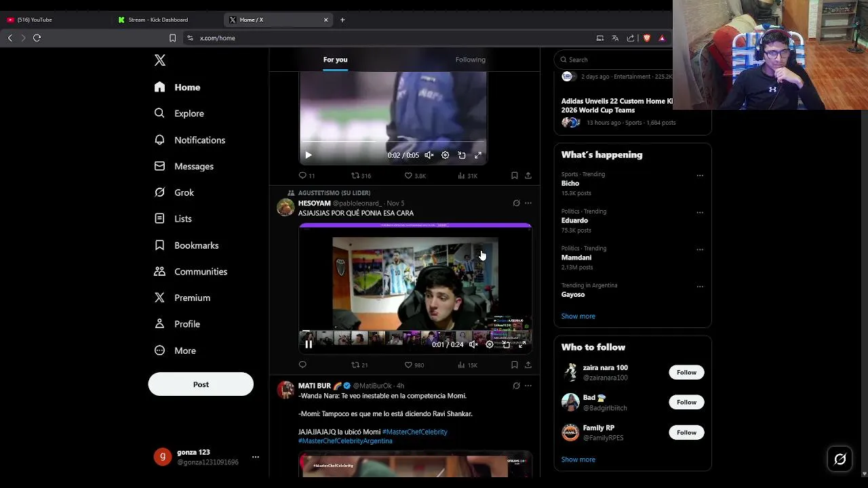Screen dimensions: 868x488
Task: Click the Brave Rewards triangle icon
Action: (x=662, y=38)
